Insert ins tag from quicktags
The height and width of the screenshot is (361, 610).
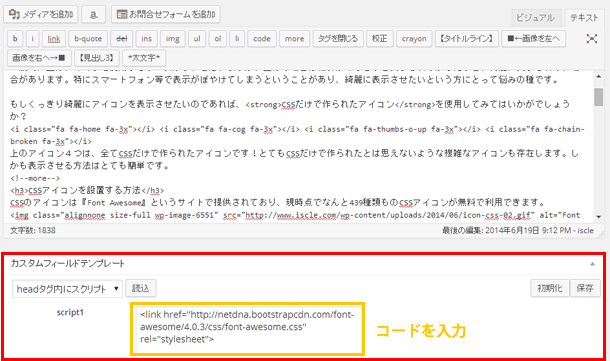point(147,39)
